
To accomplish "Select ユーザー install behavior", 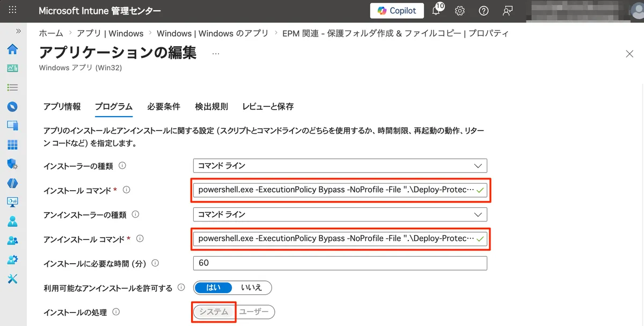I will click(x=254, y=312).
